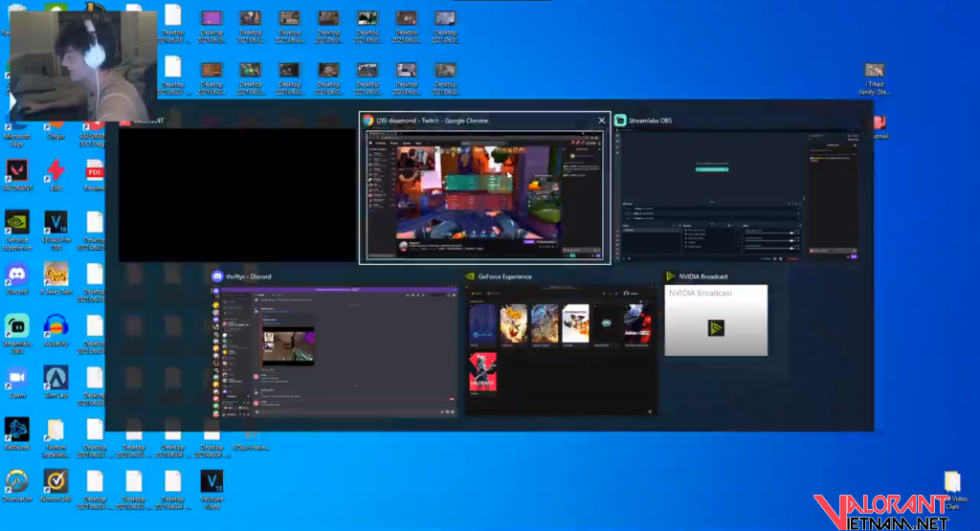Select the Audacity desktop icon

pos(56,326)
